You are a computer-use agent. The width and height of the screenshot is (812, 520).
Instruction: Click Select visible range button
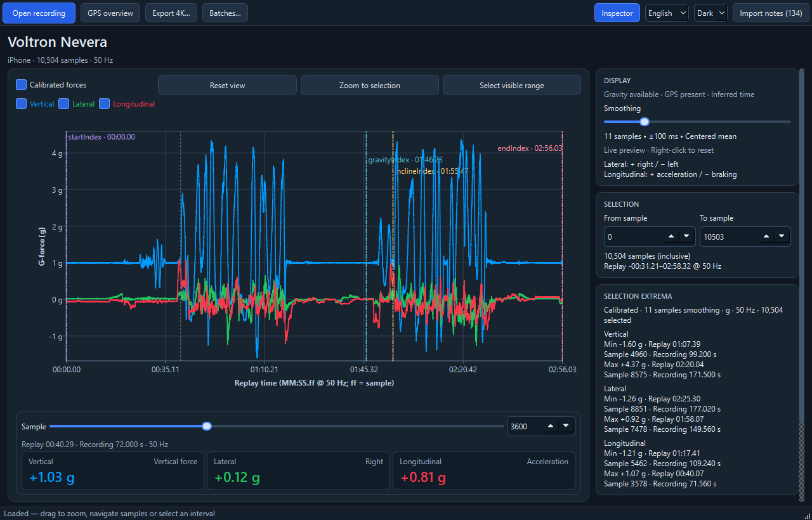[512, 85]
